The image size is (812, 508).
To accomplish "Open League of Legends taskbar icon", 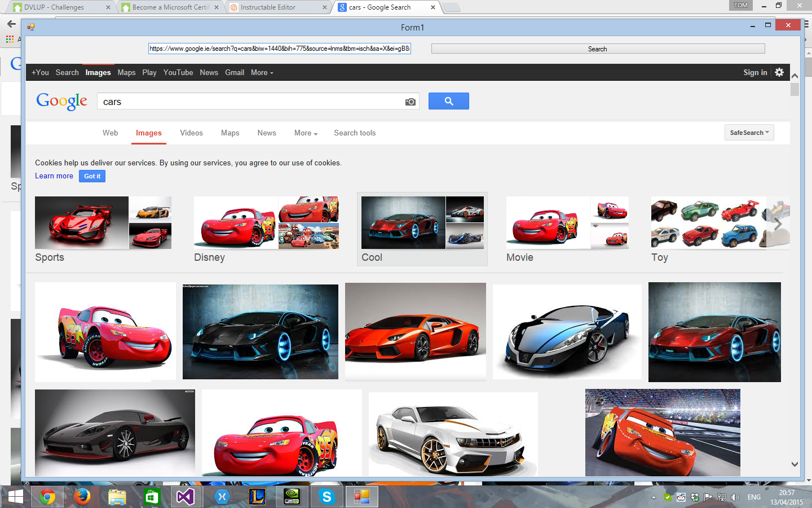I will coord(257,497).
